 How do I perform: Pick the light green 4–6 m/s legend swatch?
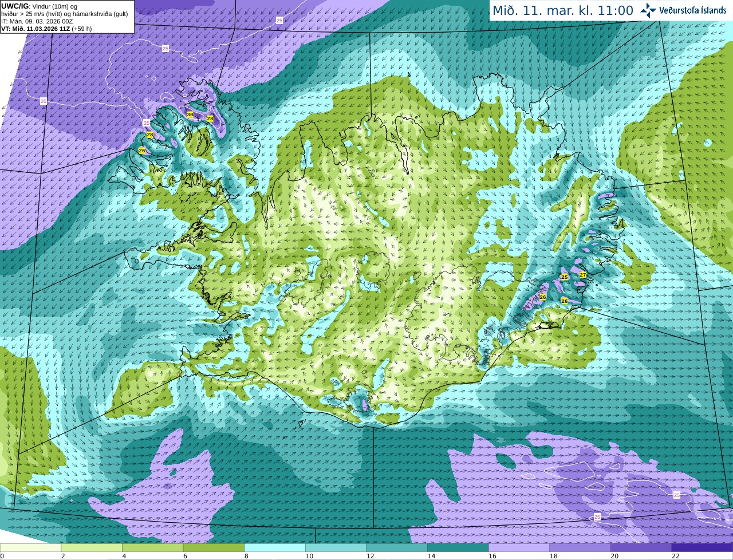coord(152,547)
